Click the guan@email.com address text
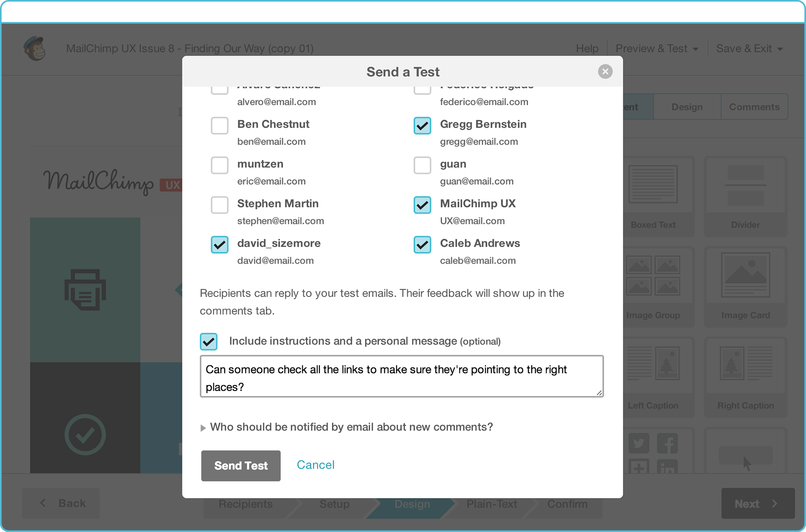 click(477, 181)
